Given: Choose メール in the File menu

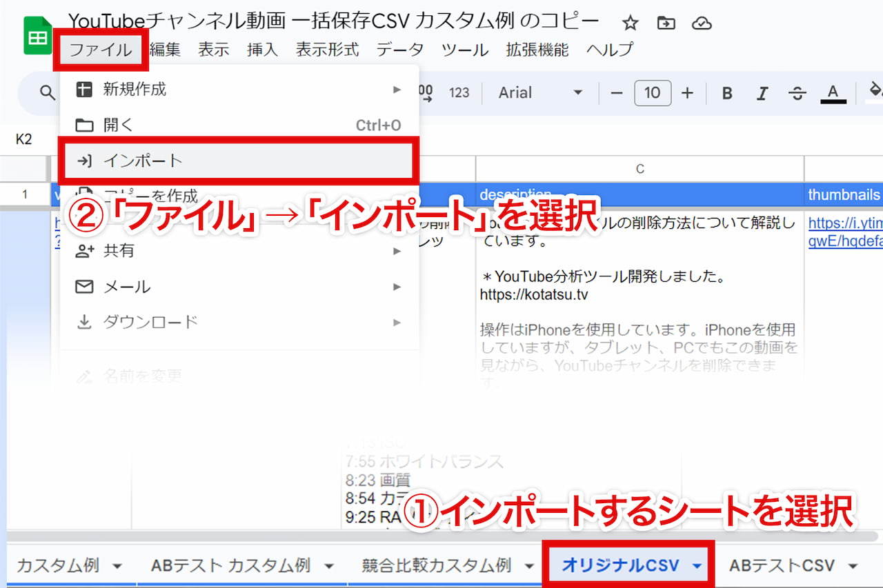Looking at the screenshot, I should (239, 287).
